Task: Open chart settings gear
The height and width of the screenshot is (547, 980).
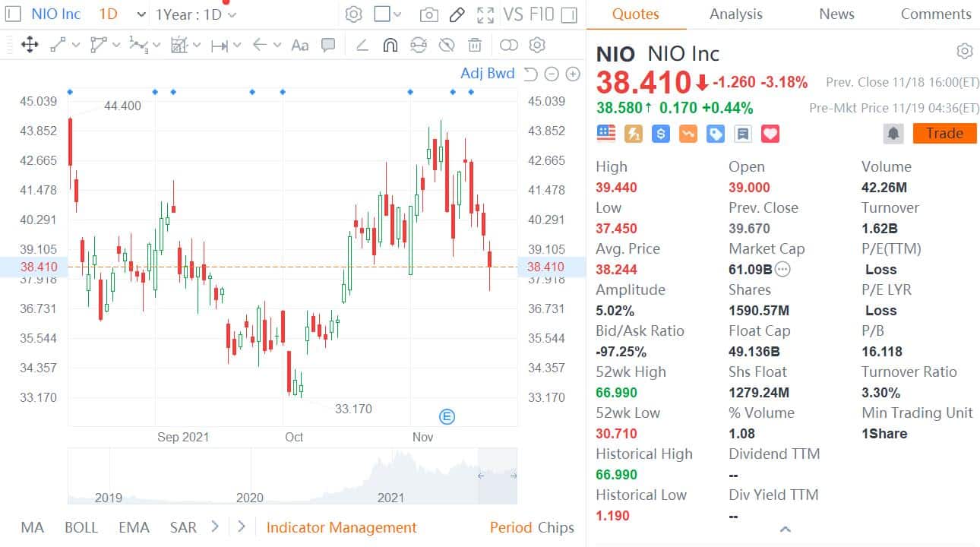Action: point(353,14)
